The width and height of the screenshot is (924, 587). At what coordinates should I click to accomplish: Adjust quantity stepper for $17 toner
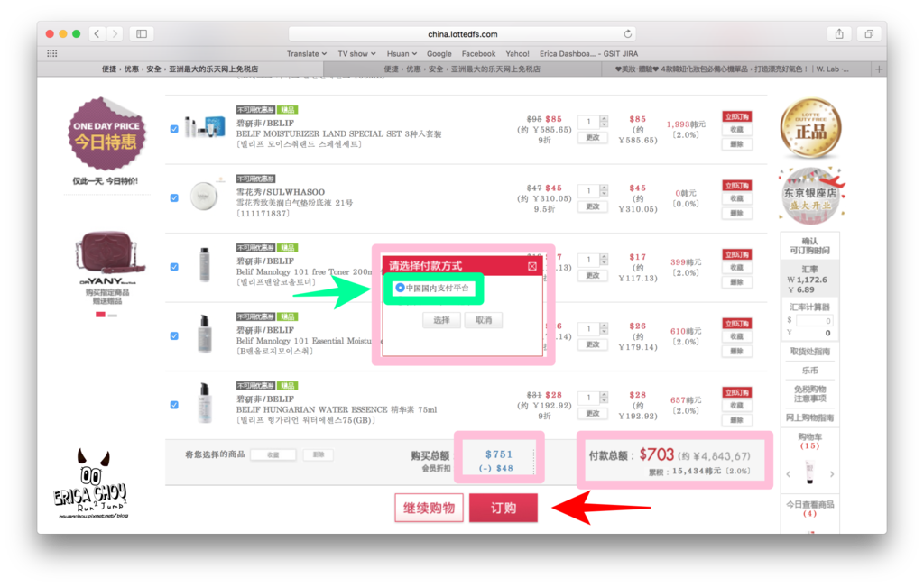click(x=604, y=259)
